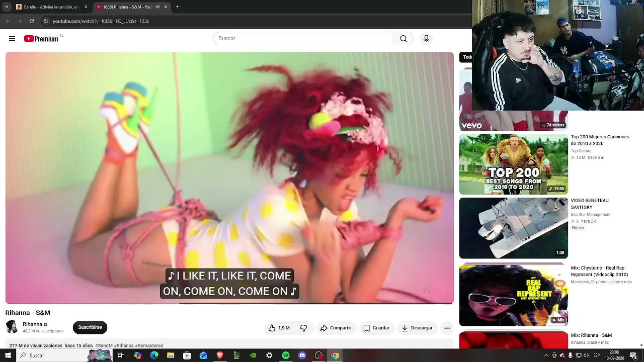Save video with the Guardar button
This screenshot has width=644, height=362.
376,328
